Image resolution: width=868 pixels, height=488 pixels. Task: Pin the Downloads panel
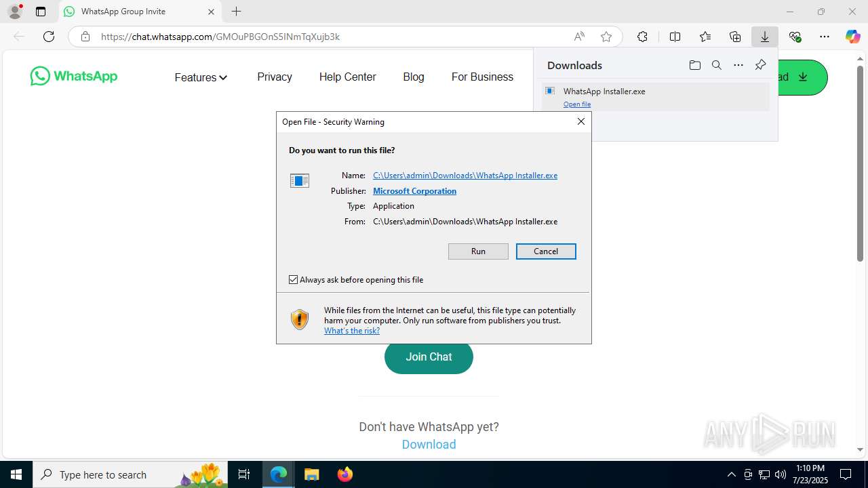[x=760, y=65]
